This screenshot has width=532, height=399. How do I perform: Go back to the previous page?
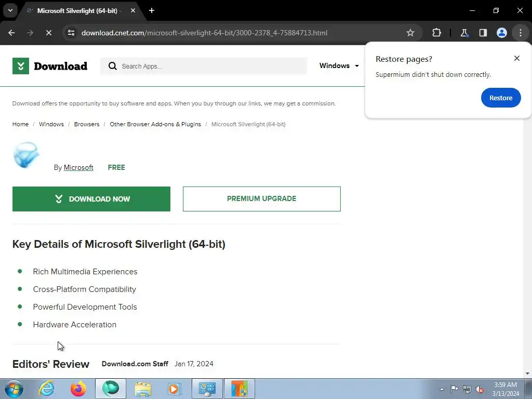(11, 33)
